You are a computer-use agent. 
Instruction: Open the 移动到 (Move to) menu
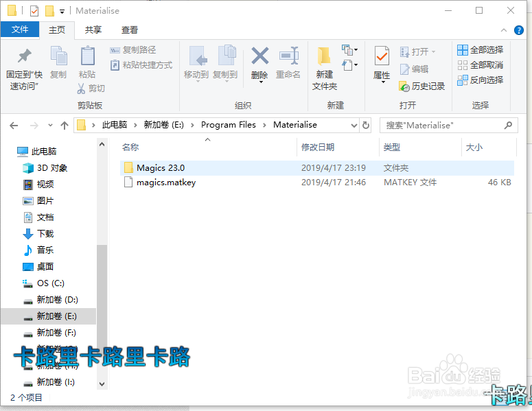196,64
